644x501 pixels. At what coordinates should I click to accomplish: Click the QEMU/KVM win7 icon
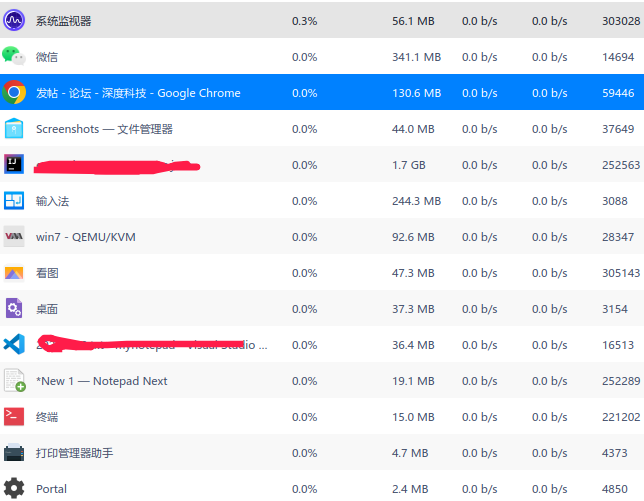click(x=14, y=237)
